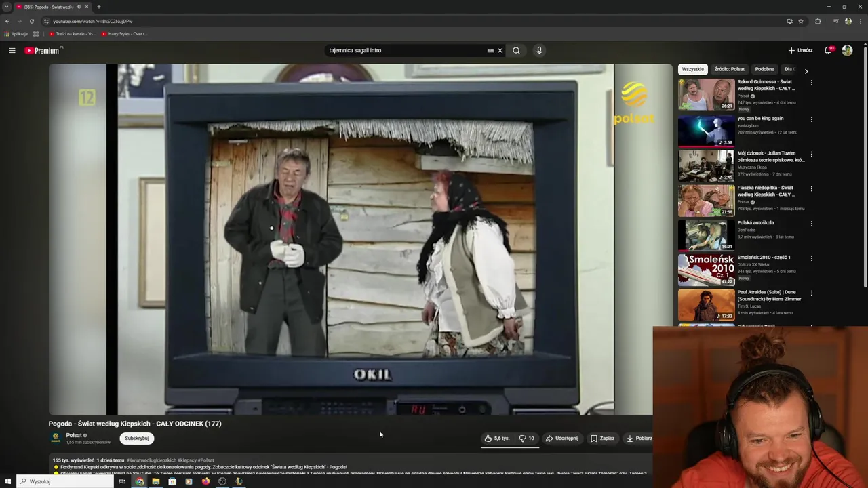
Task: Open options menu for Mój dzionek video
Action: coord(811,154)
